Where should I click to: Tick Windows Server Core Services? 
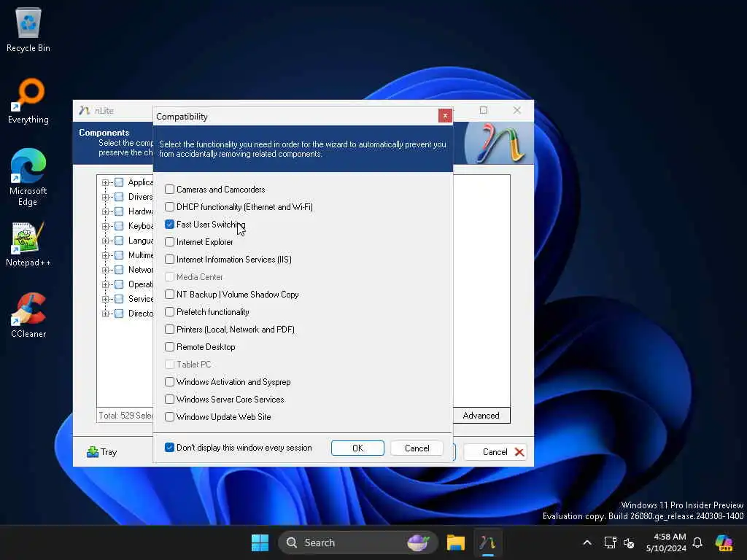coord(169,400)
